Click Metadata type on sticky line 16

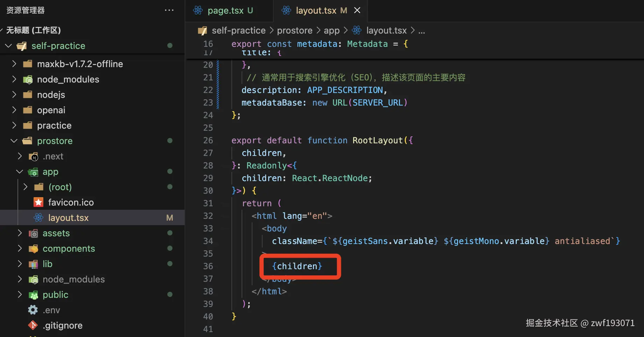367,44
